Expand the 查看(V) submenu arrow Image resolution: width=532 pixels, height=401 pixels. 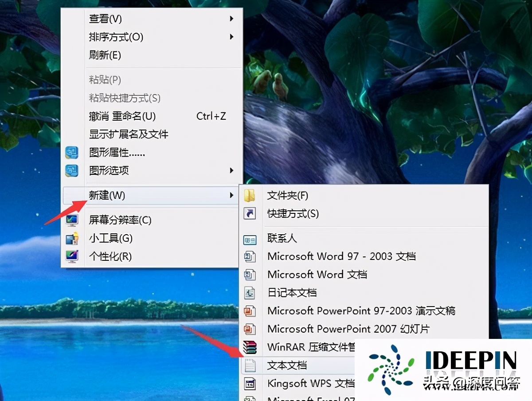(231, 19)
